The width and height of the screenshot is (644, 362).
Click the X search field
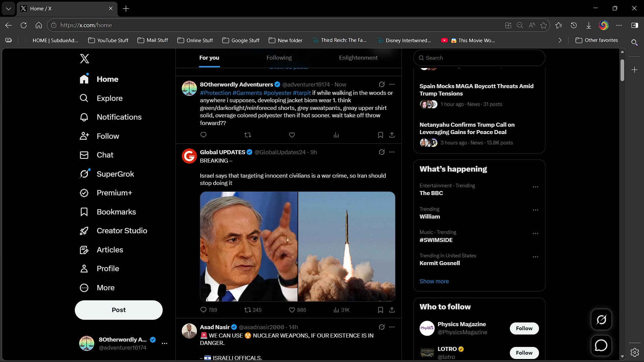click(x=479, y=58)
